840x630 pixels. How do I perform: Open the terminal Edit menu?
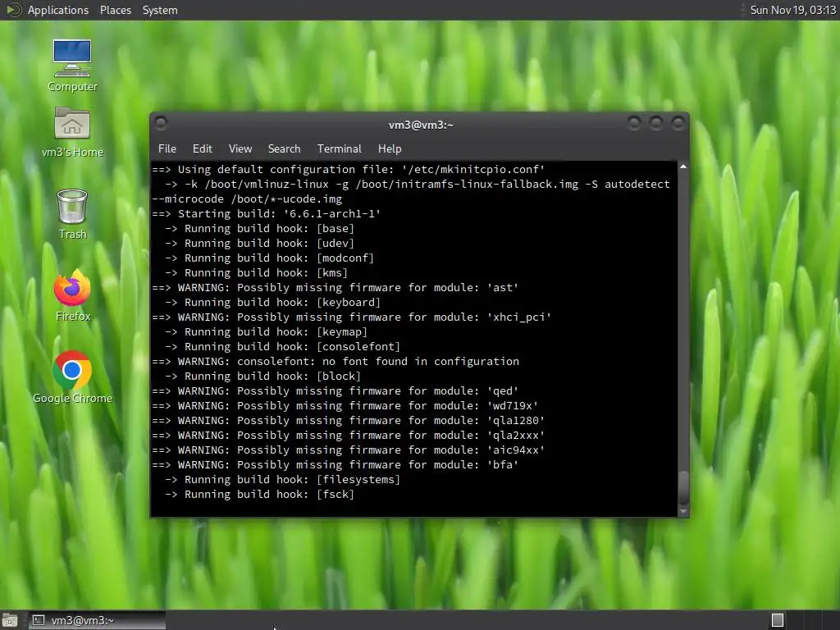pyautogui.click(x=202, y=149)
